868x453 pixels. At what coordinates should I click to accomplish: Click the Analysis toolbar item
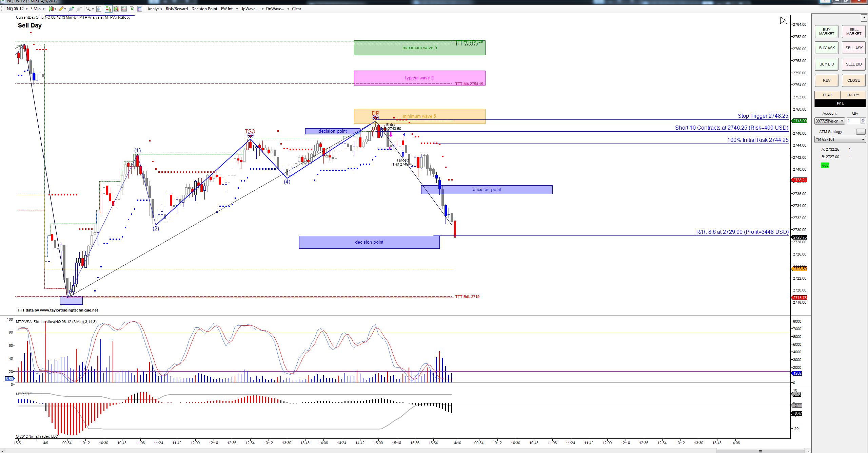click(x=155, y=9)
